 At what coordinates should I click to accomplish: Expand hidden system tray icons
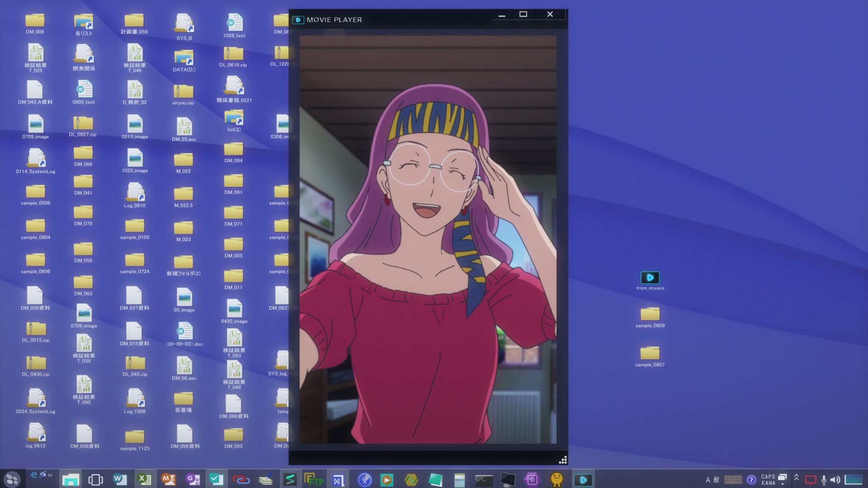point(796,477)
